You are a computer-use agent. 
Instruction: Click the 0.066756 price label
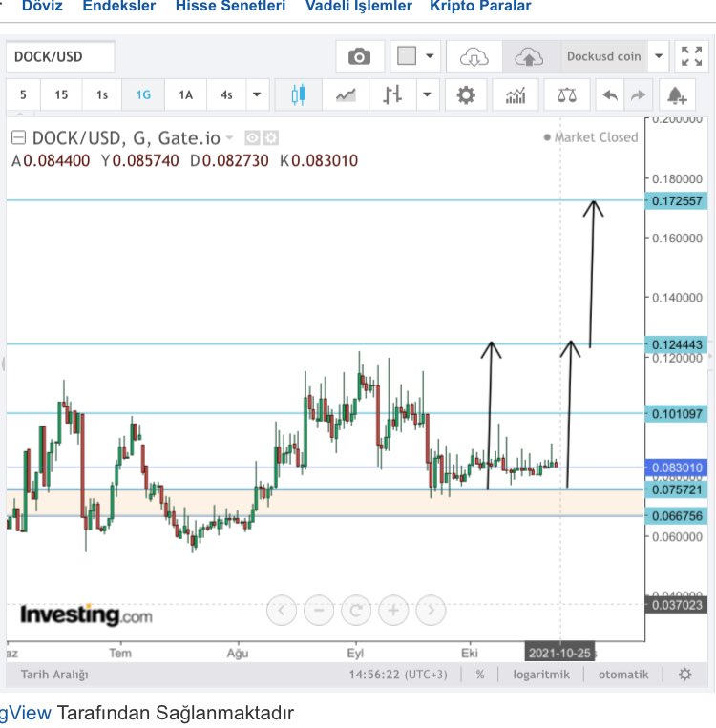(676, 516)
